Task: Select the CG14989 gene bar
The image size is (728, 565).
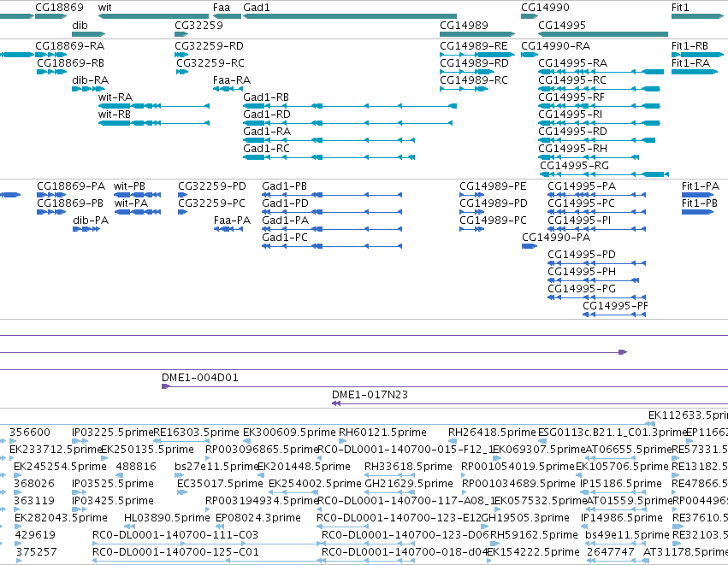Action: (477, 34)
